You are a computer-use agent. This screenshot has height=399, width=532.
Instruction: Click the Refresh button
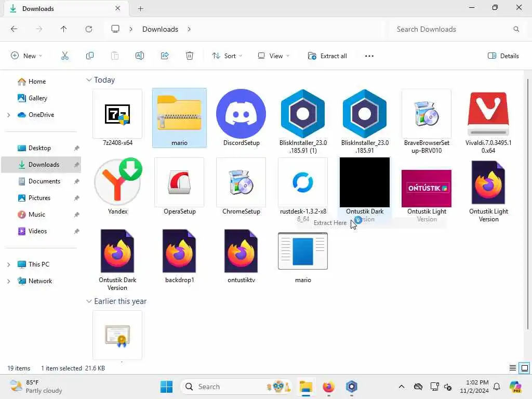click(x=89, y=29)
